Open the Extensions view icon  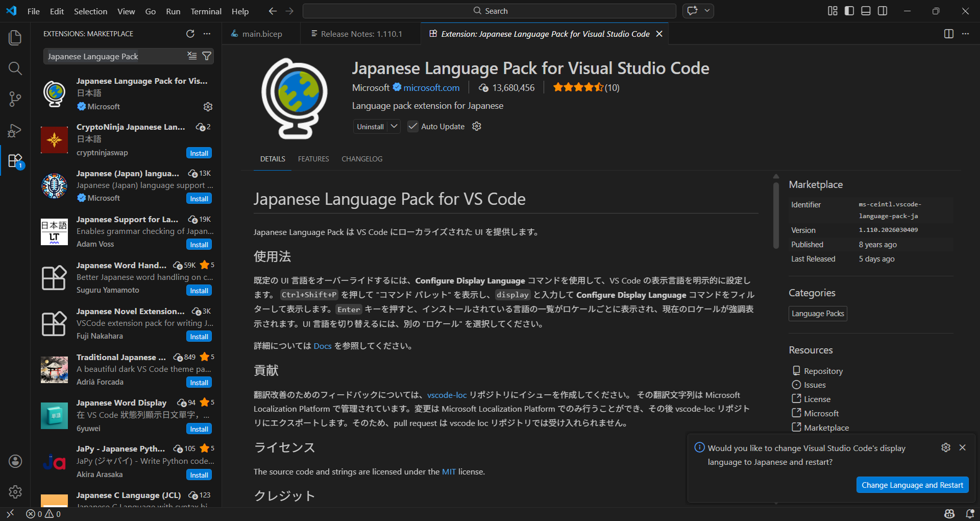tap(15, 161)
